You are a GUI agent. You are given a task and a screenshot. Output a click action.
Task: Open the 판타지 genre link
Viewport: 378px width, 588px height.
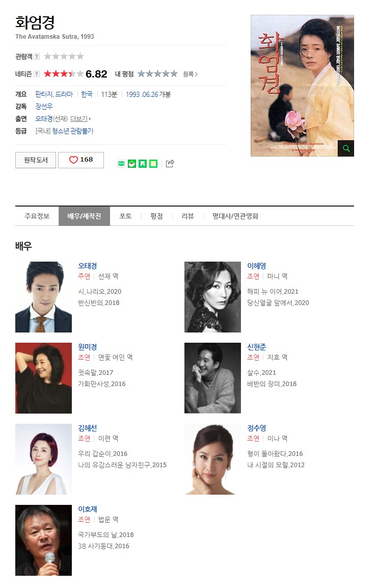44,94
